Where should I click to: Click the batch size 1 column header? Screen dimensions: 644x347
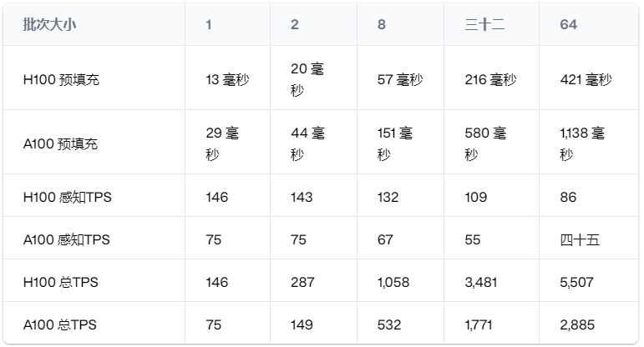tap(209, 24)
